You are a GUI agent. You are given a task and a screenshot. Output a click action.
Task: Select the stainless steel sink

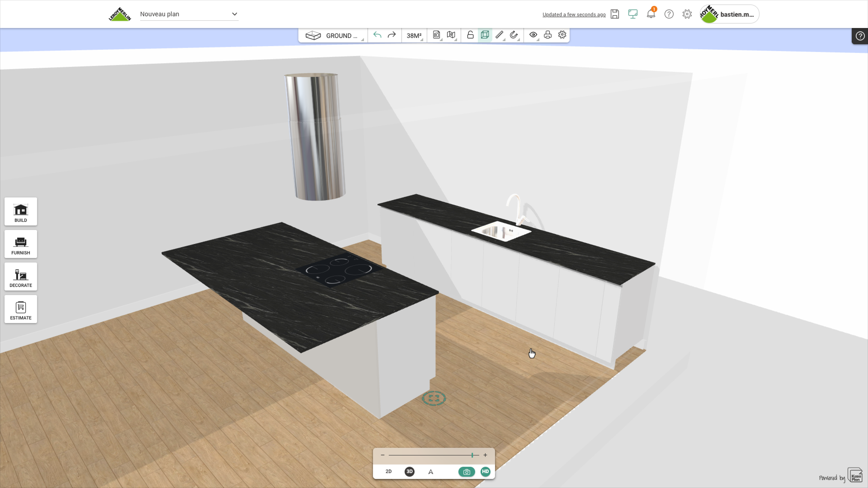[501, 231]
